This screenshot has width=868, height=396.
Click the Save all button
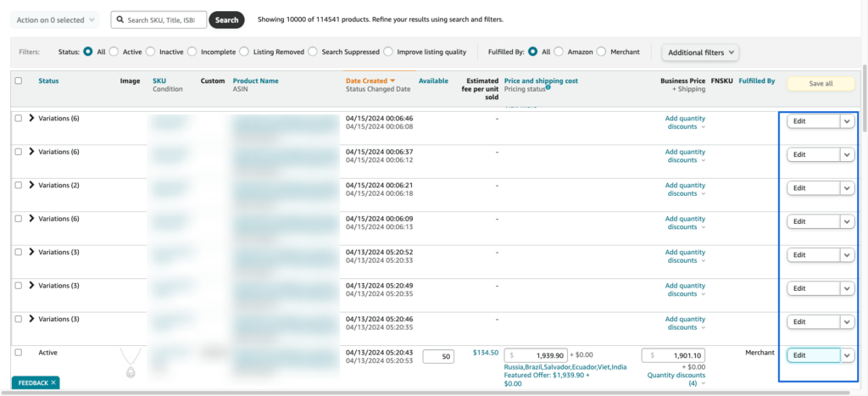[x=821, y=84]
